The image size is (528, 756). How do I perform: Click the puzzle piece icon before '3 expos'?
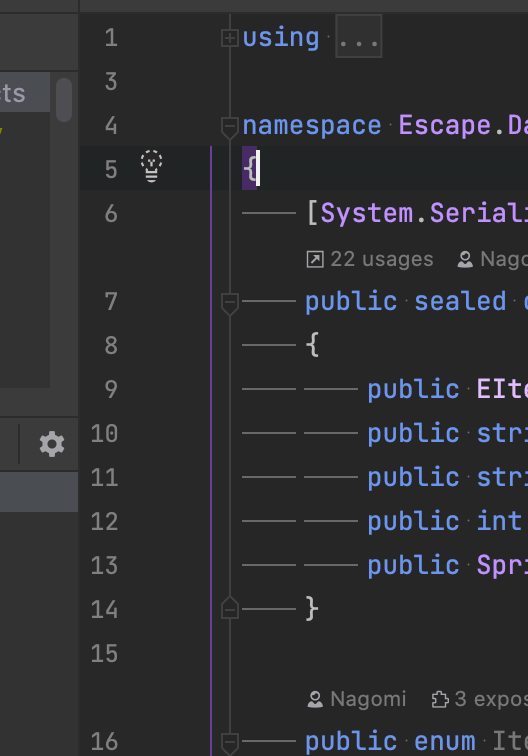pos(440,700)
